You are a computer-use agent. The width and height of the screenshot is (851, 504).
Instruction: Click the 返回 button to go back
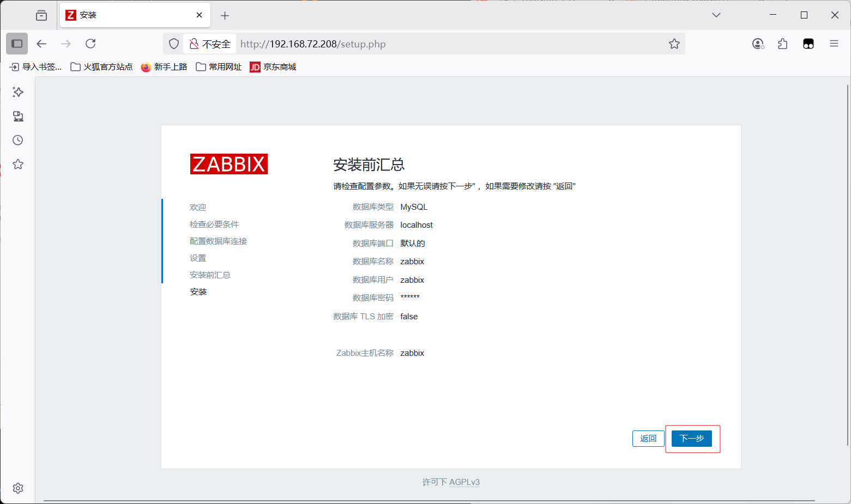tap(648, 439)
